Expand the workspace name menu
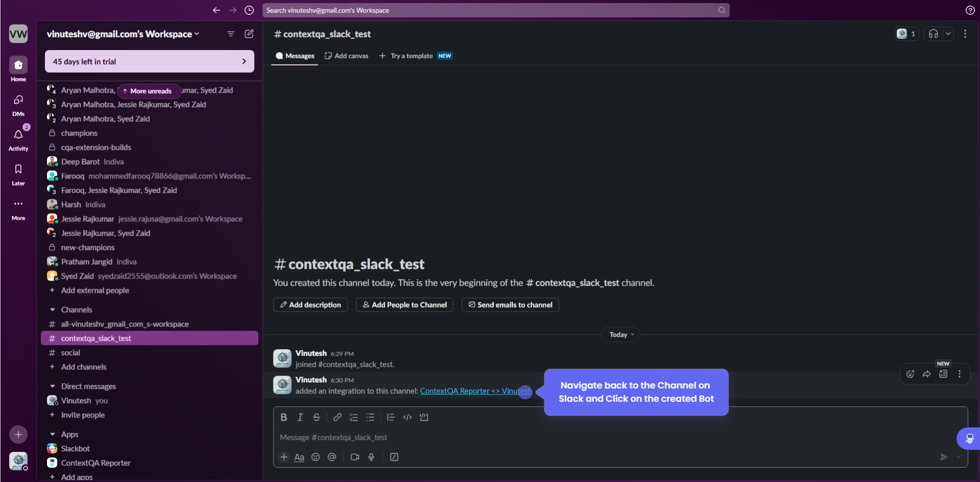Viewport: 980px width, 482px height. point(123,34)
